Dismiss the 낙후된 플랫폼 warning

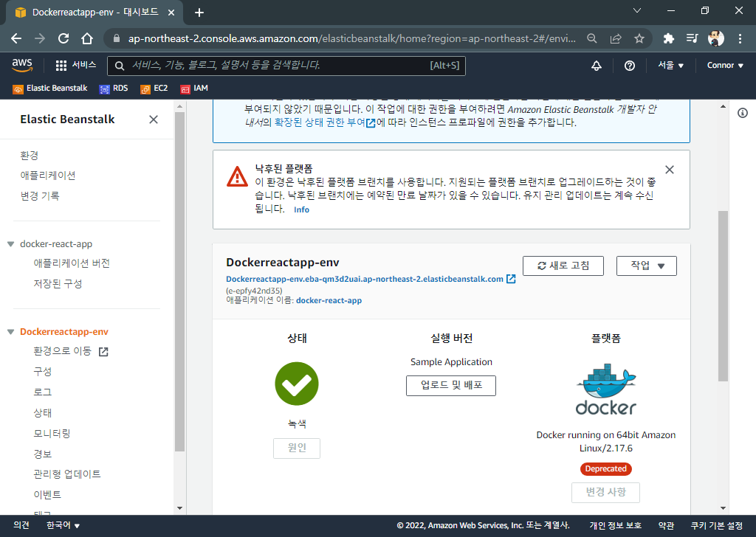pos(669,170)
